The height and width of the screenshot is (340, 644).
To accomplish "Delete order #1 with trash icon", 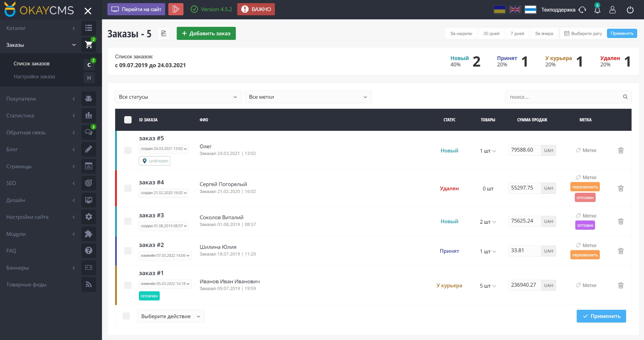I will 621,285.
